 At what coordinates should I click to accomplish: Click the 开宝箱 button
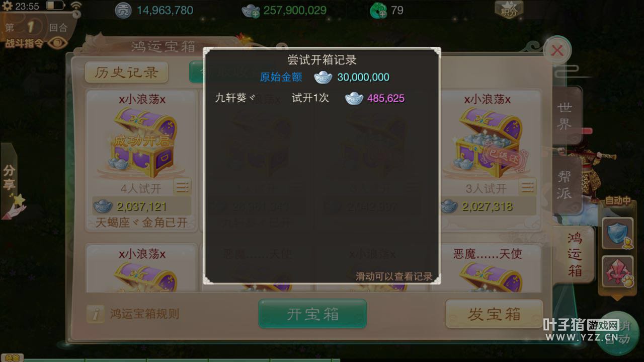(x=312, y=314)
